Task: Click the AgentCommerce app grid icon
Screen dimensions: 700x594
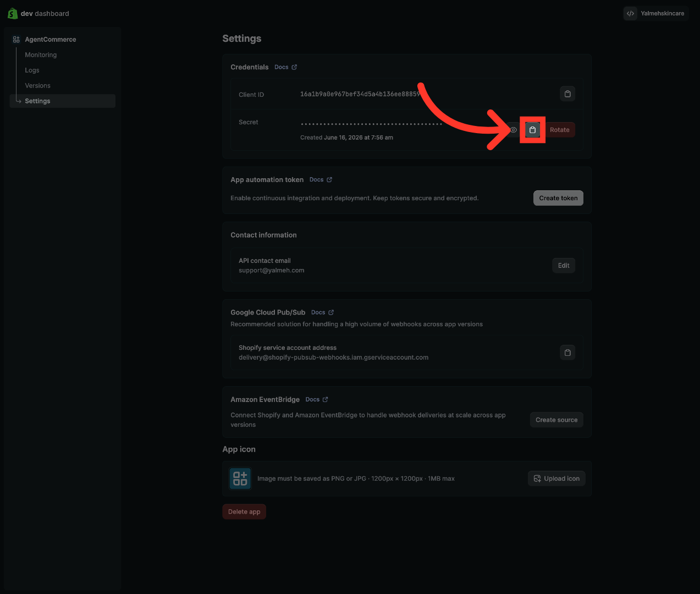Action: [16, 40]
